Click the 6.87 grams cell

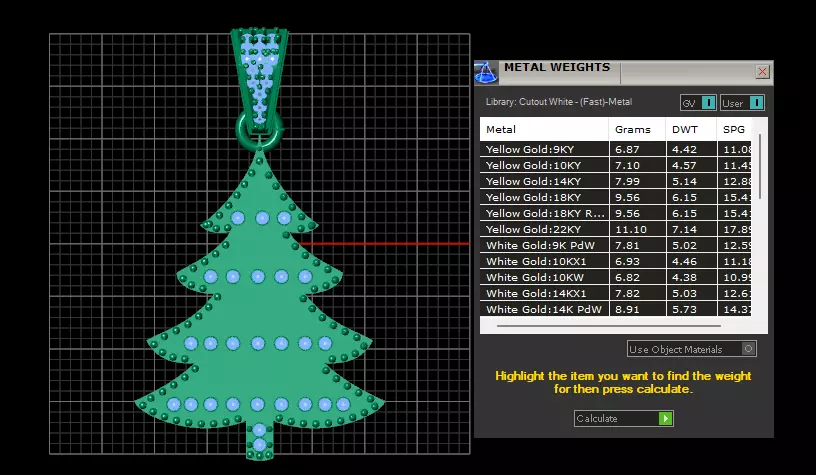637,149
